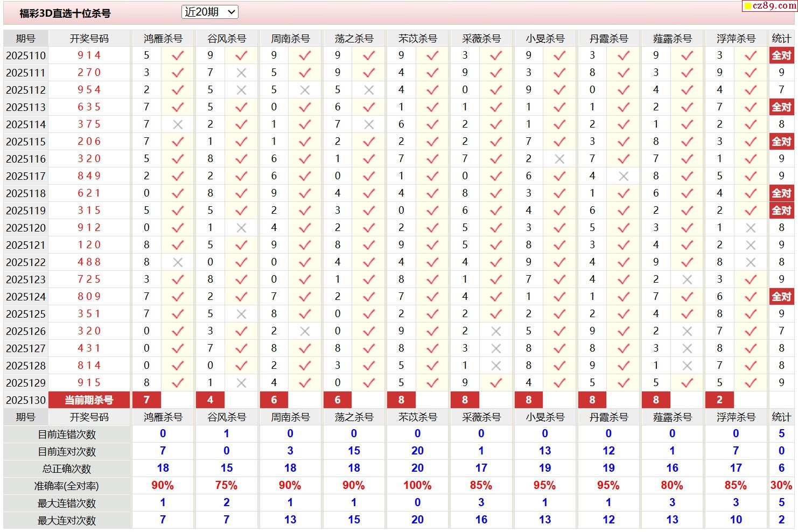The height and width of the screenshot is (532, 798).
Task: Click the X mark for 周南杀号 in row 2025112
Action: (x=305, y=90)
